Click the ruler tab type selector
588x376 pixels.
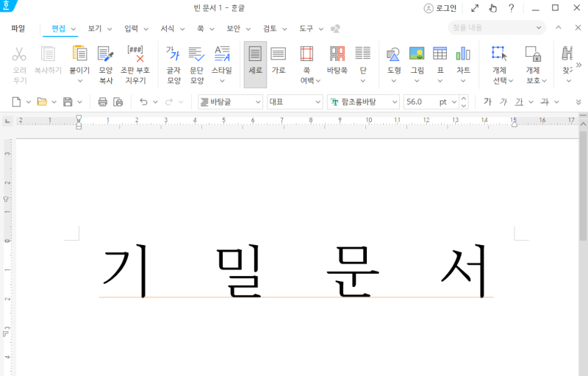(x=7, y=121)
